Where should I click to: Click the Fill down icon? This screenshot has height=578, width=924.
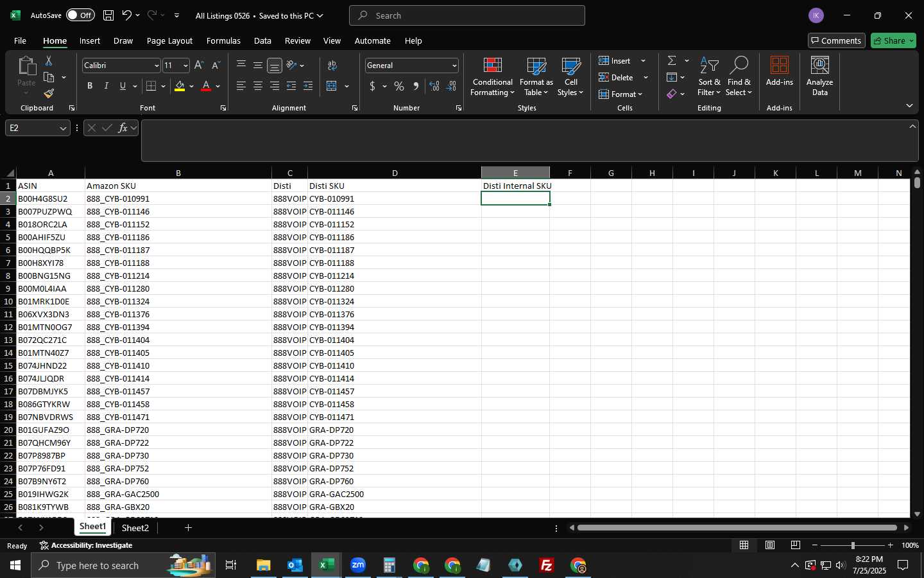672,77
